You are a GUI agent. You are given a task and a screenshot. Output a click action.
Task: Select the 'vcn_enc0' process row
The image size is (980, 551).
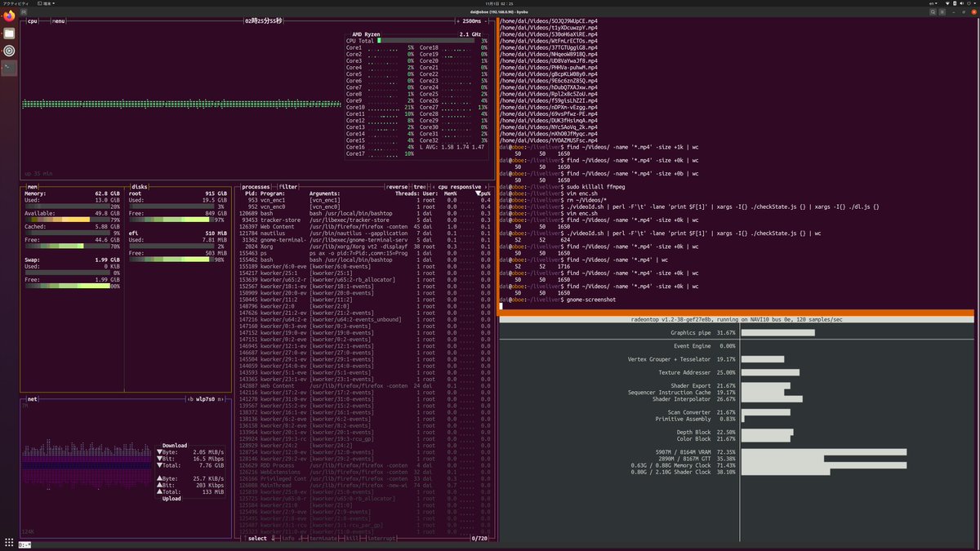tap(365, 207)
